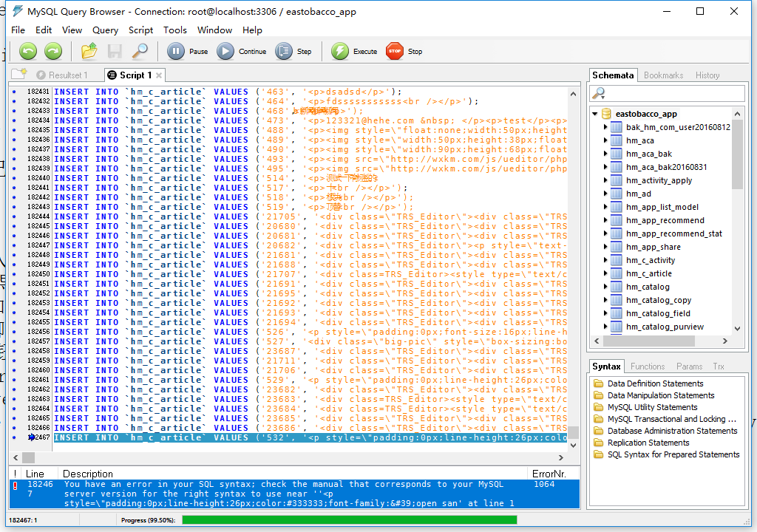Click the green import progress bar
Screen dimensions: 757x532
pos(349,519)
